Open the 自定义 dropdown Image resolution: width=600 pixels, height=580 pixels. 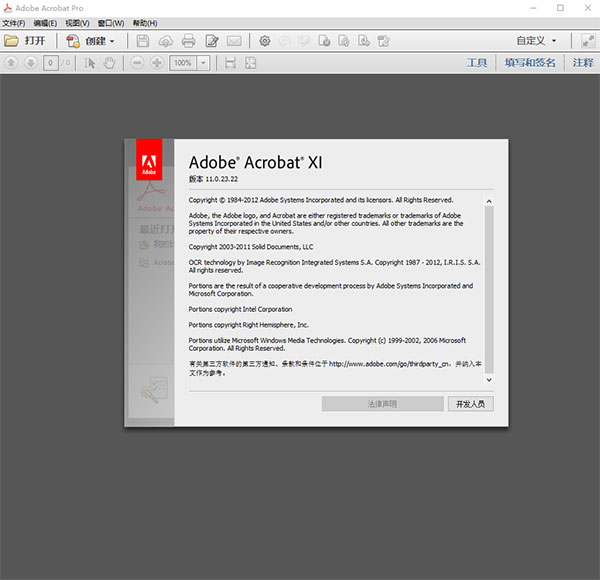click(x=536, y=41)
